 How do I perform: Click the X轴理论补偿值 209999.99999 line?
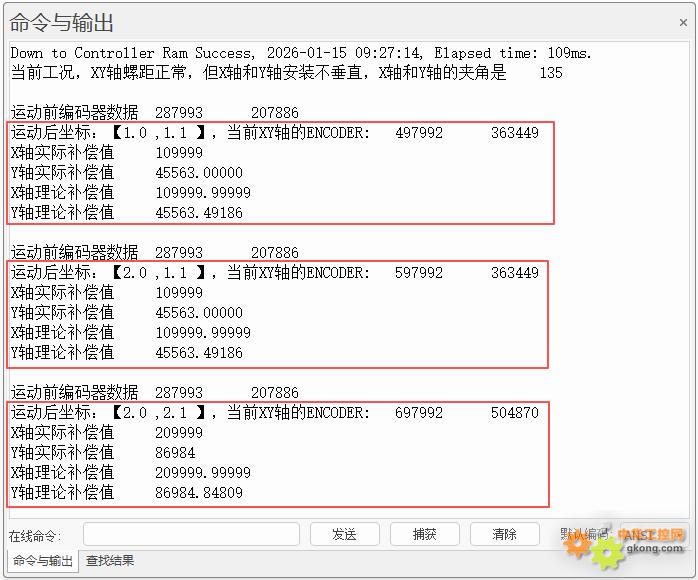pos(130,473)
